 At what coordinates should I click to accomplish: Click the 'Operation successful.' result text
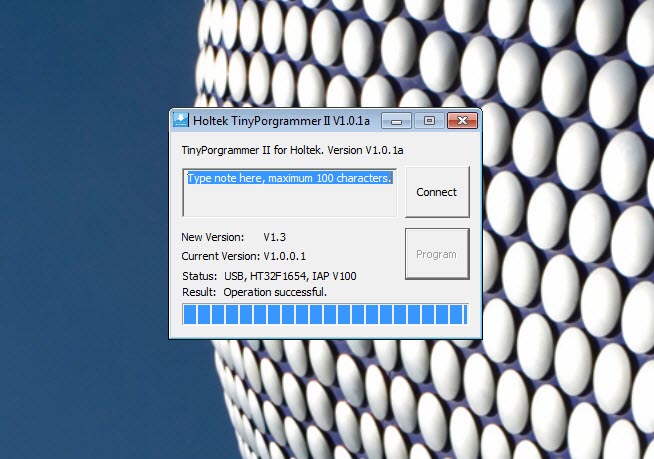coord(275,292)
